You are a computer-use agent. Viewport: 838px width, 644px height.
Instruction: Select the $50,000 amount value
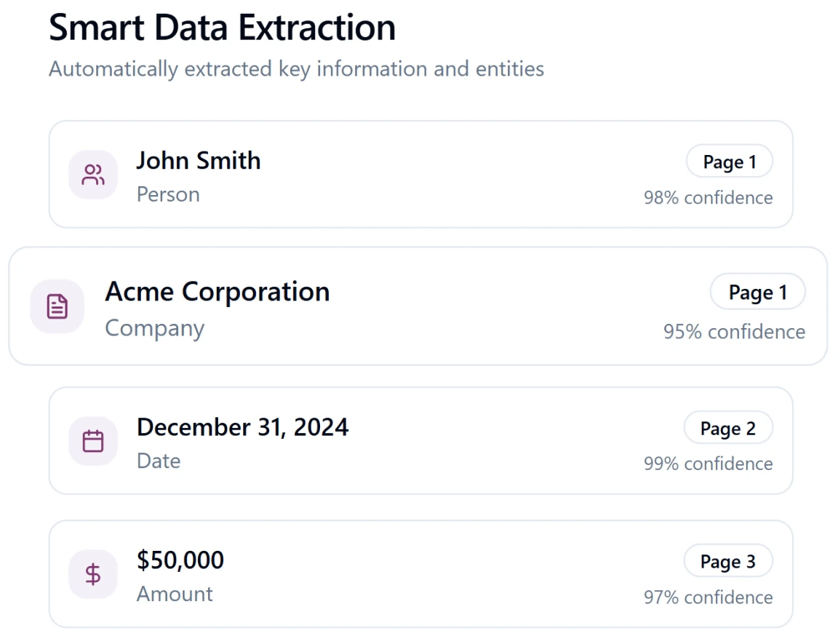(x=180, y=560)
